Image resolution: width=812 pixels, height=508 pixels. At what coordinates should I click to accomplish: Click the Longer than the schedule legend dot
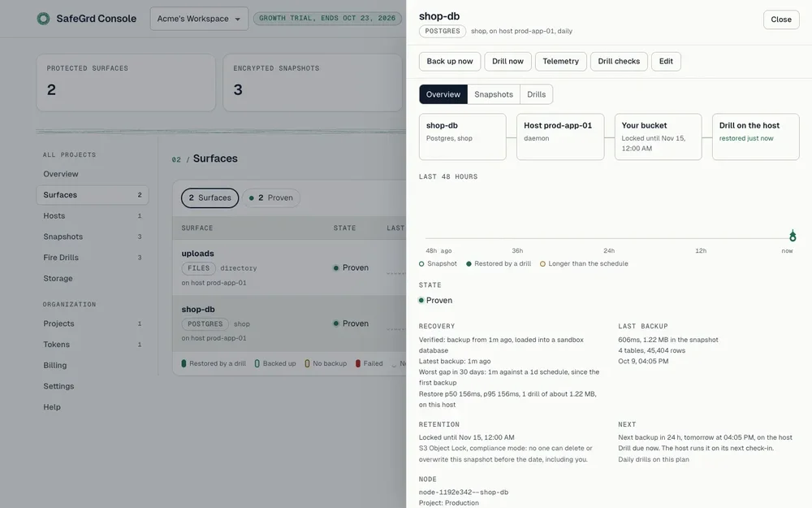coord(542,264)
